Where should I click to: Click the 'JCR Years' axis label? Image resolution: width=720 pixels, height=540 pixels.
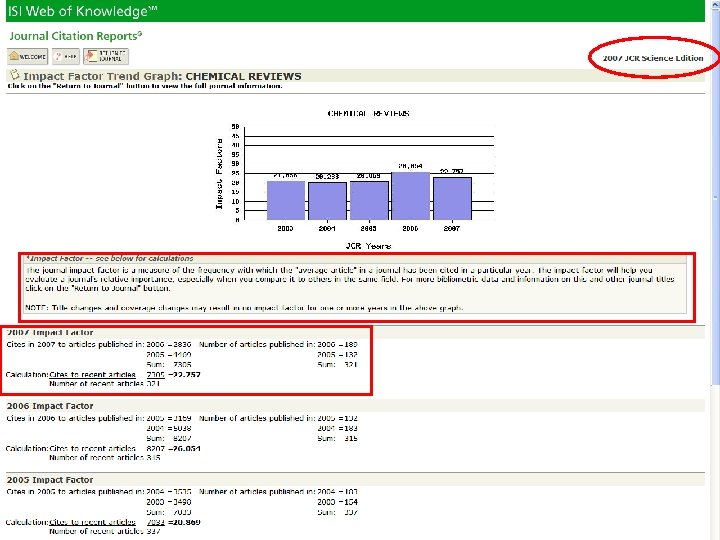368,246
